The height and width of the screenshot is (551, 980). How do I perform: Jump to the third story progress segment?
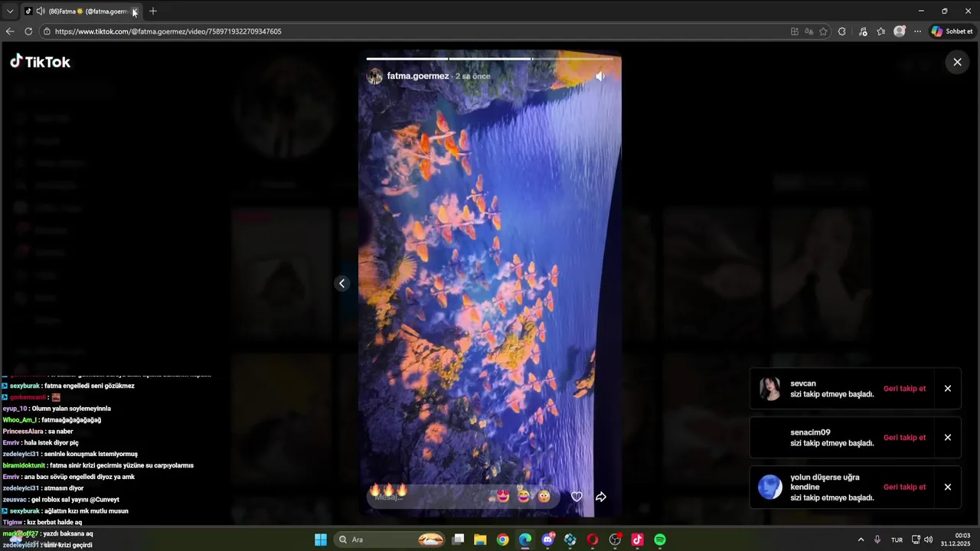pyautogui.click(x=573, y=58)
